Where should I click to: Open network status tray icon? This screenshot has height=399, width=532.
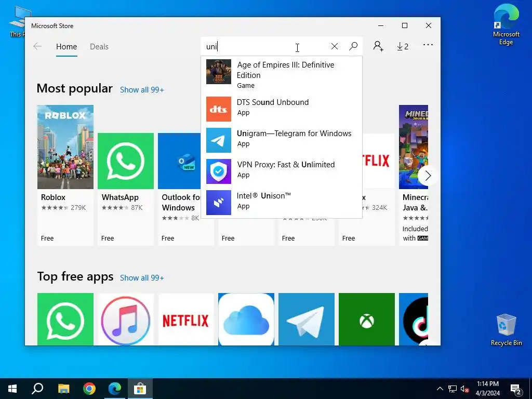453,389
